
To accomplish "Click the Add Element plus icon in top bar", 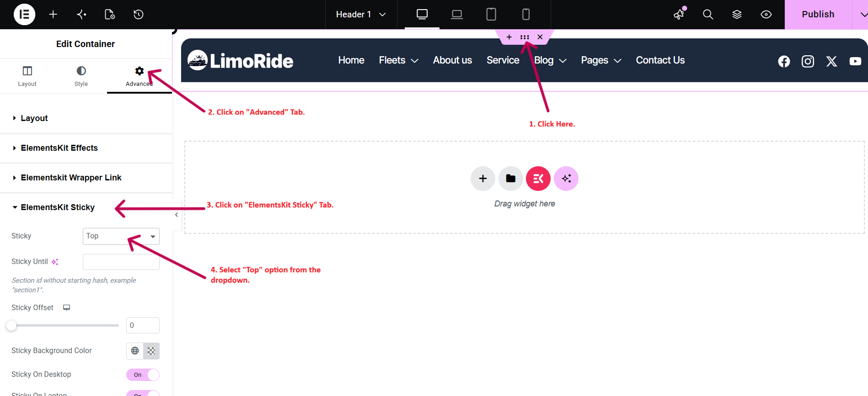I will pos(53,15).
